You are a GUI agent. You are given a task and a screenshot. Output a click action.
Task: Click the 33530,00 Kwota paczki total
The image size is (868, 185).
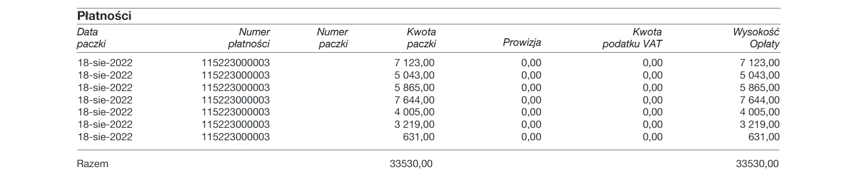(x=411, y=164)
